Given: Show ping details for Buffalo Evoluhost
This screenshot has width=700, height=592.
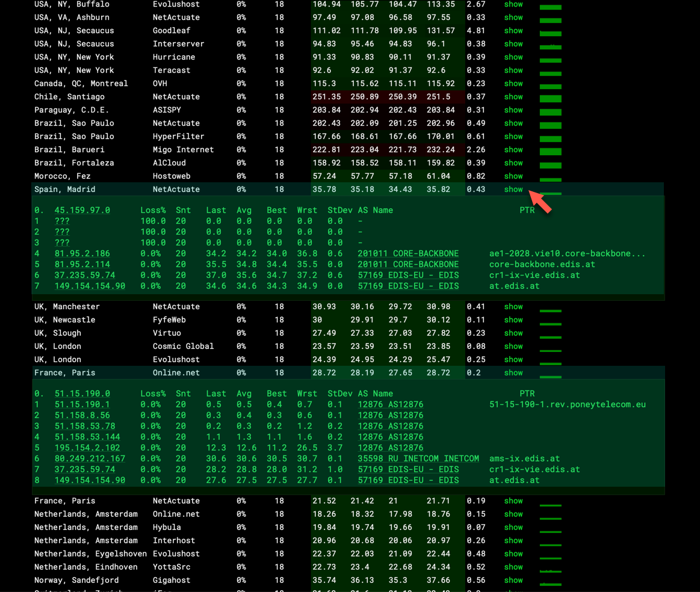Looking at the screenshot, I should pyautogui.click(x=513, y=5).
